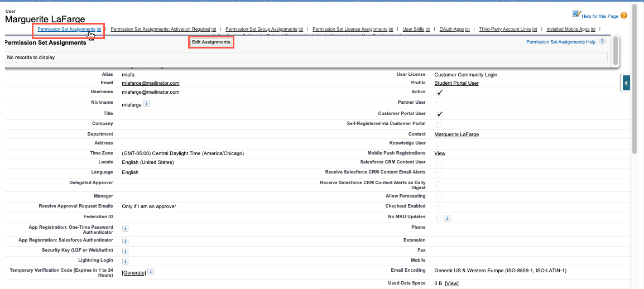Open the Permission Set Group Assignments related list link
Viewport: 644px width, 289px height.
click(261, 29)
